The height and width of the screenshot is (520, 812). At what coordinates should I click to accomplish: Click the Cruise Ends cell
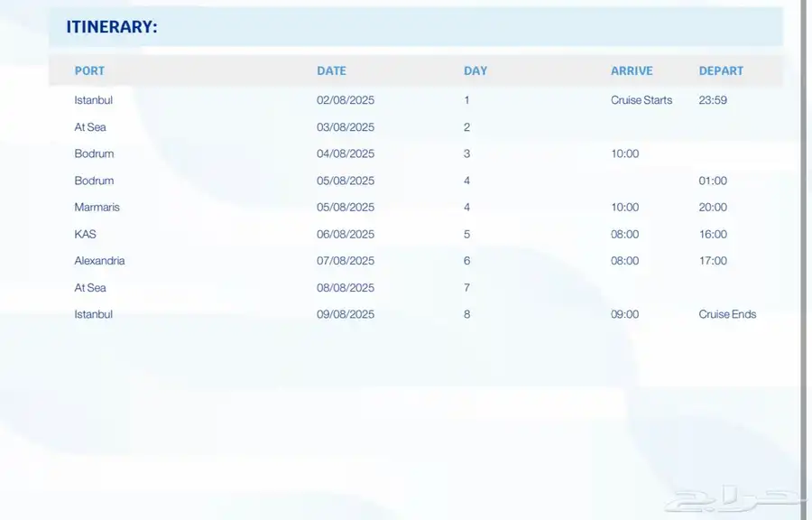(x=727, y=314)
